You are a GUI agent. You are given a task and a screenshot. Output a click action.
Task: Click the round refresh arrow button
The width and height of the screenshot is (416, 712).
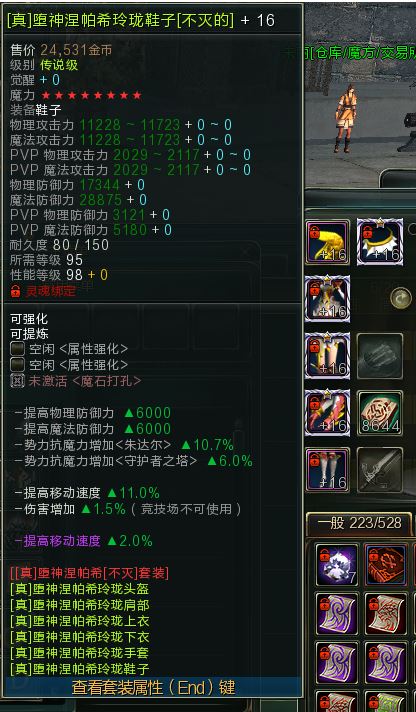pos(401,298)
